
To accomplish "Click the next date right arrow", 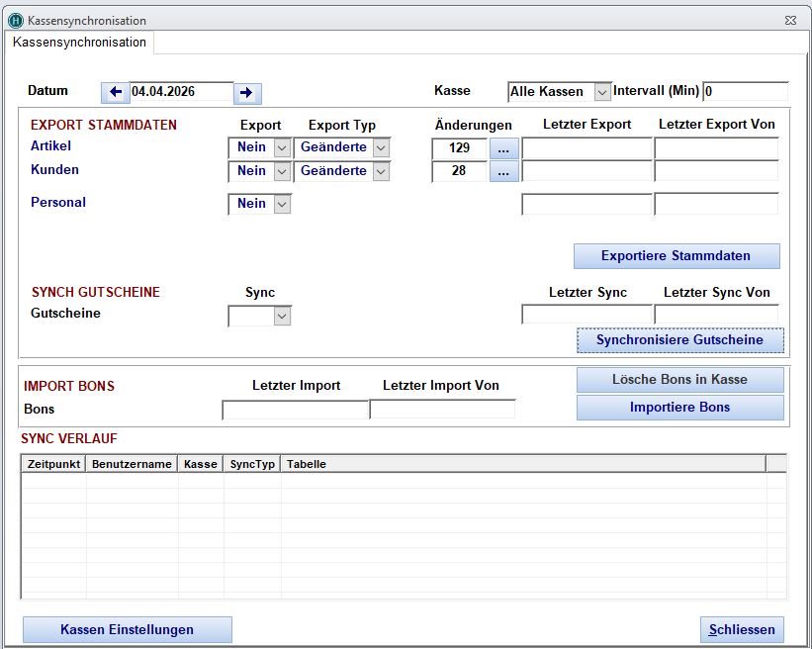I will point(246,93).
